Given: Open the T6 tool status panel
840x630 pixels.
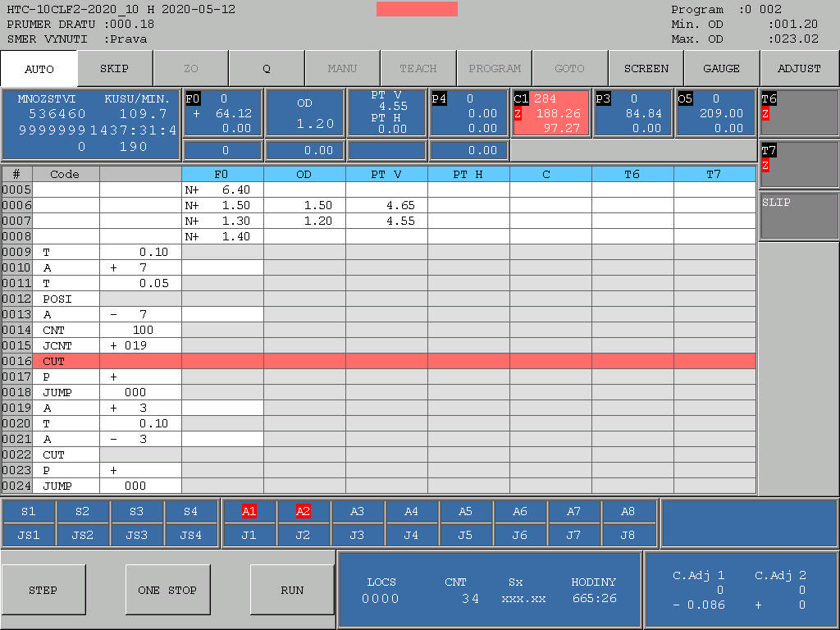Looking at the screenshot, I should [798, 112].
